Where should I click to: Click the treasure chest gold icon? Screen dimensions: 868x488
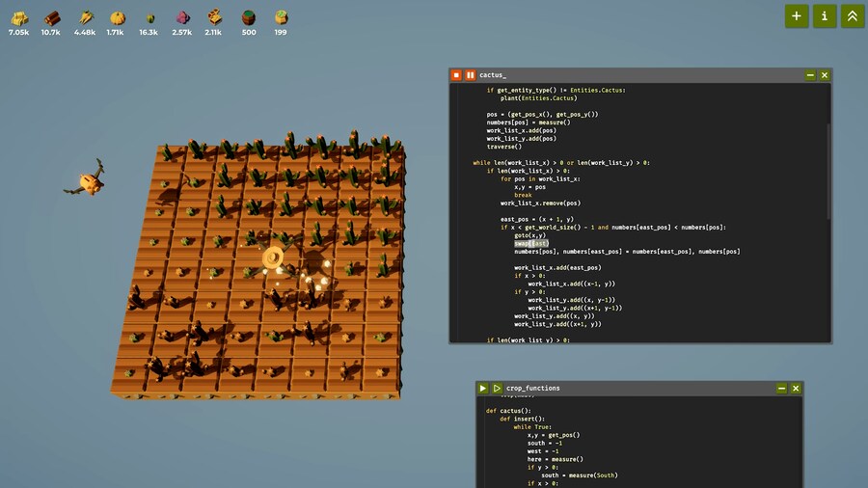(x=214, y=17)
